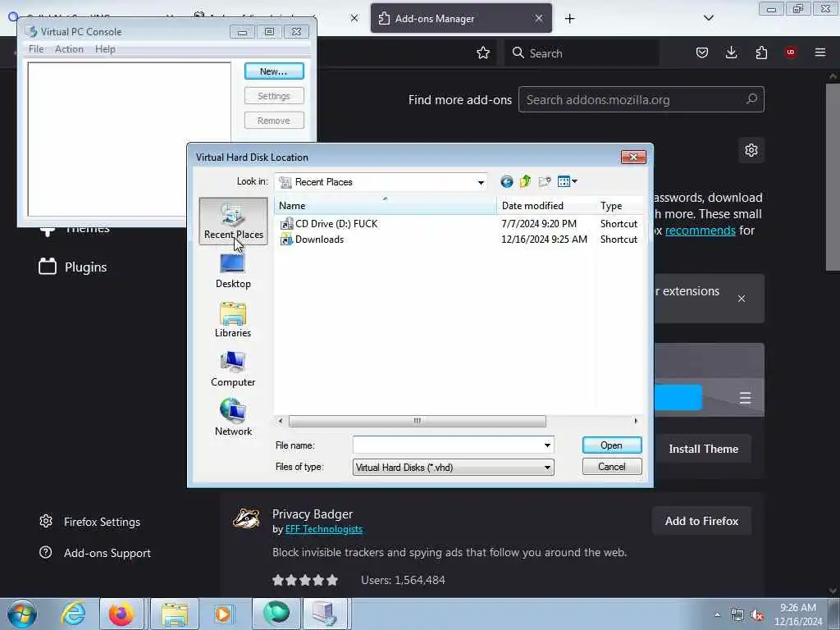Open the Firefox hamburger application menu
The width and height of the screenshot is (840, 630).
(820, 52)
